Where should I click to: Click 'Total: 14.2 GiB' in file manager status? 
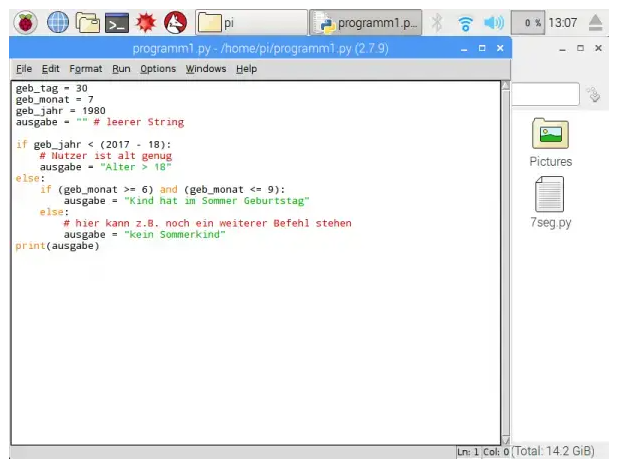tap(553, 452)
